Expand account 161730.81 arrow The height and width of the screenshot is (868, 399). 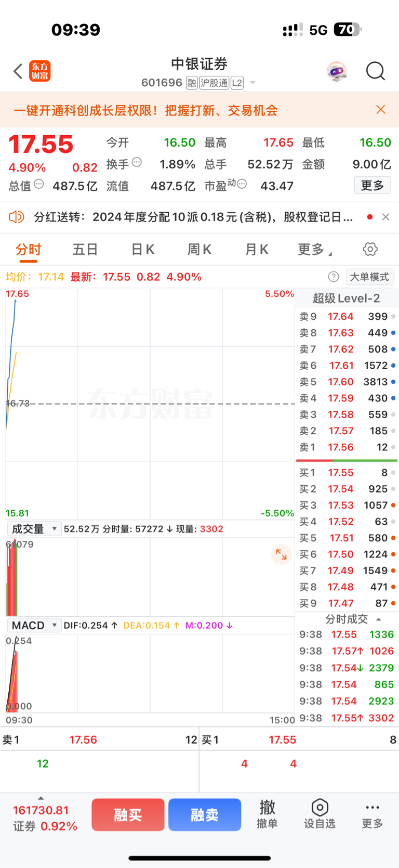click(x=41, y=798)
